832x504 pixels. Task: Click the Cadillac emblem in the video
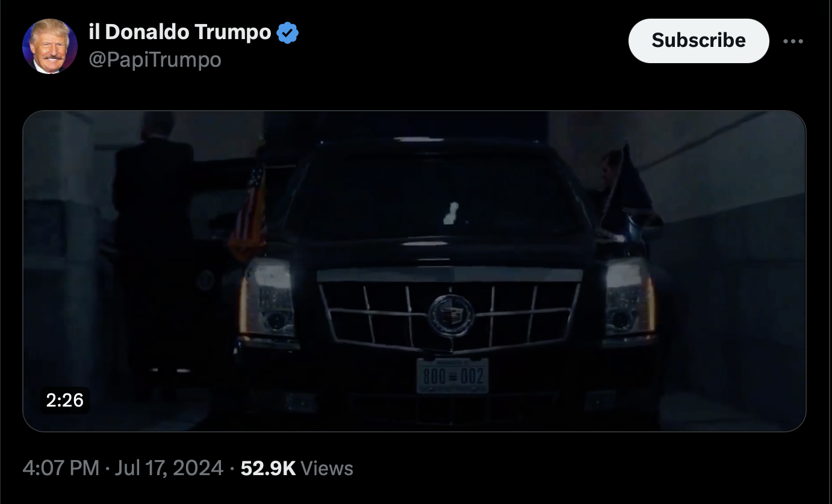tap(451, 315)
